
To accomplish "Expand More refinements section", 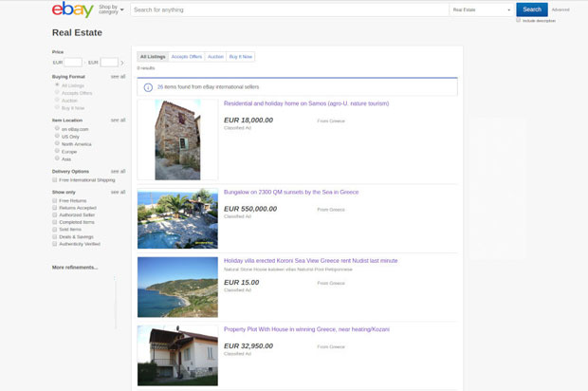I will (x=75, y=268).
